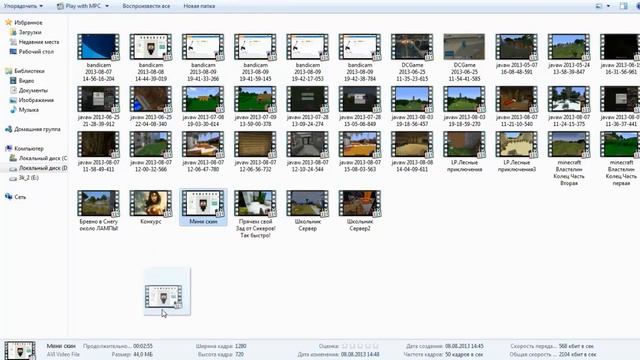Select video javaw 2013-08-07 12-00-32-566
Viewport: 640px width, 360px height.
coord(151,152)
